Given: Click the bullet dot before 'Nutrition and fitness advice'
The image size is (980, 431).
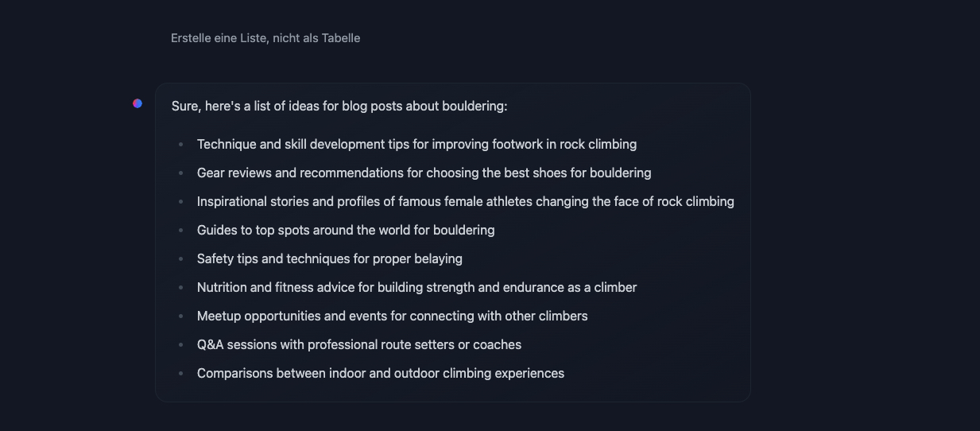Looking at the screenshot, I should click(181, 288).
